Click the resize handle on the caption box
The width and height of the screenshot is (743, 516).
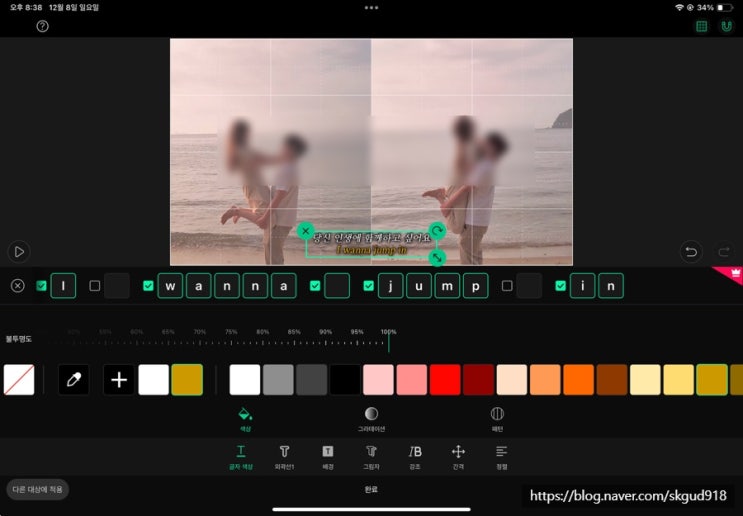point(437,258)
